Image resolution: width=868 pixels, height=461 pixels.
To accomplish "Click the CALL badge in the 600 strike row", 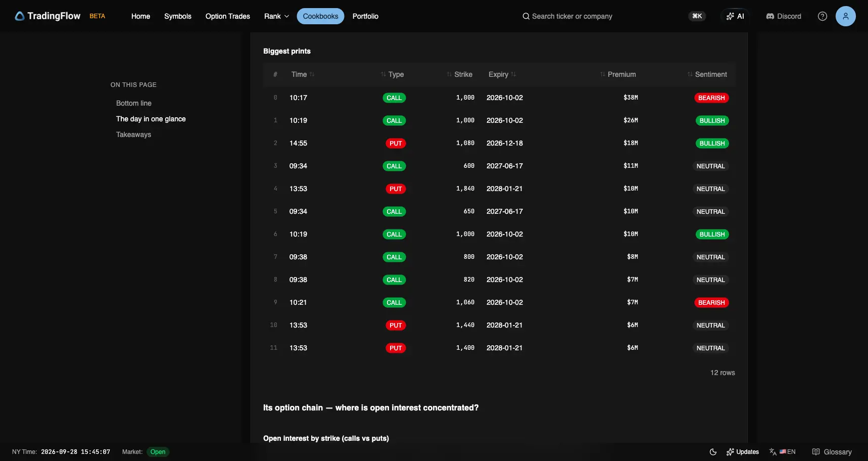I will (x=394, y=166).
